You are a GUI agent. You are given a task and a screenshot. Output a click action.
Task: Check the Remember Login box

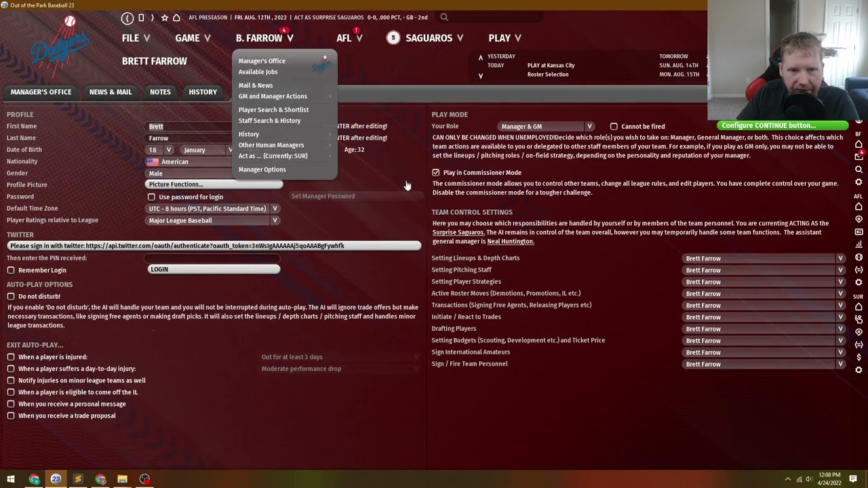pos(11,270)
